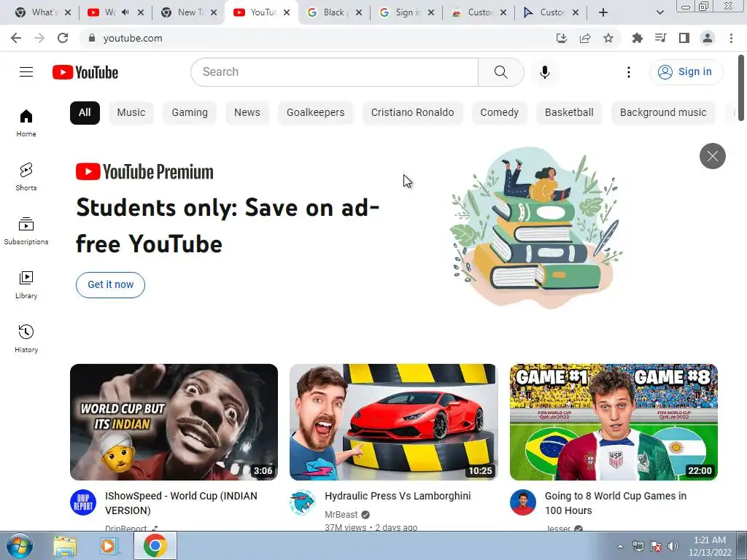This screenshot has width=747, height=560.
Task: Switch to the What's tab
Action: pyautogui.click(x=43, y=12)
